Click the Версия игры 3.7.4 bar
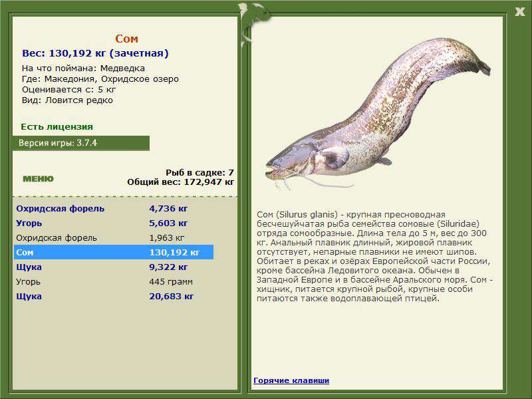The image size is (532, 399). (x=81, y=143)
